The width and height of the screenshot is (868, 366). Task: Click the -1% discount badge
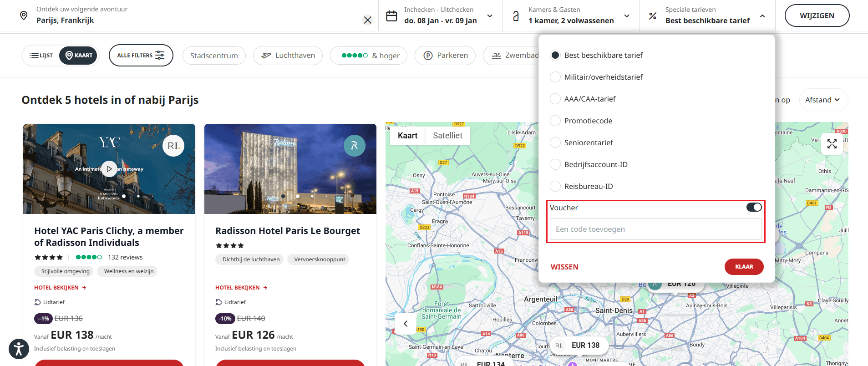coord(43,319)
